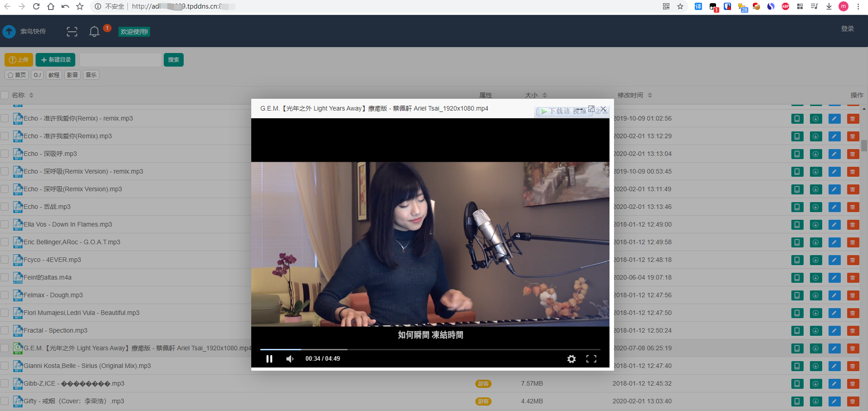Rename the file dated 2020-02-01 13:03:40
The image size is (868, 411).
pos(834,401)
